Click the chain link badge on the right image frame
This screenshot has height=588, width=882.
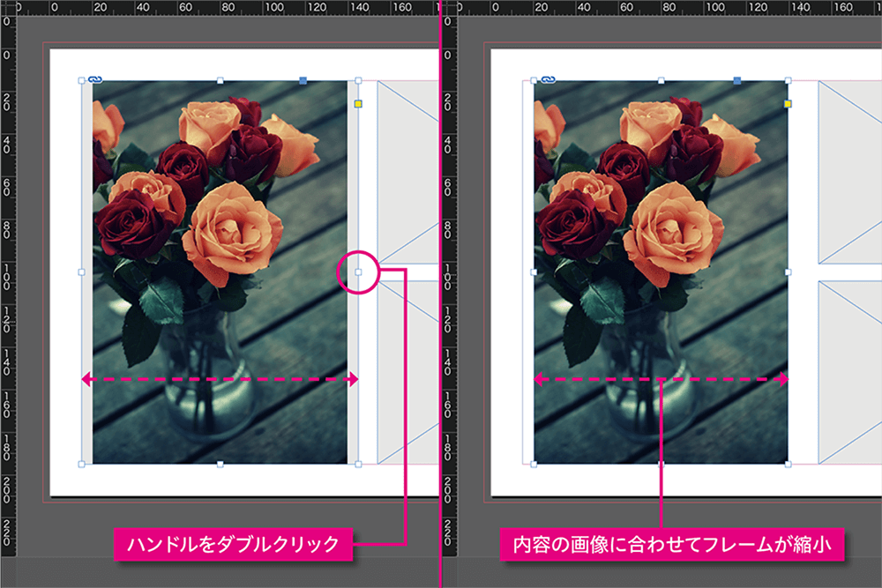point(547,79)
